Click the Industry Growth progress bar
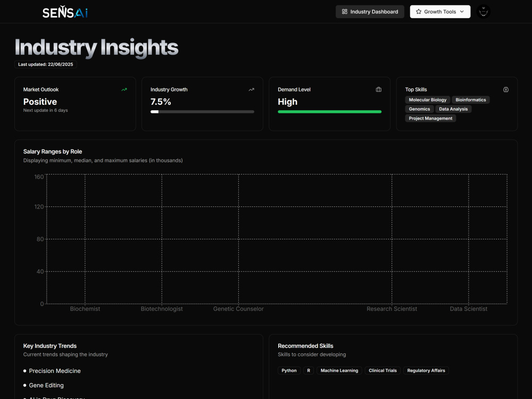The image size is (532, 399). click(x=202, y=112)
